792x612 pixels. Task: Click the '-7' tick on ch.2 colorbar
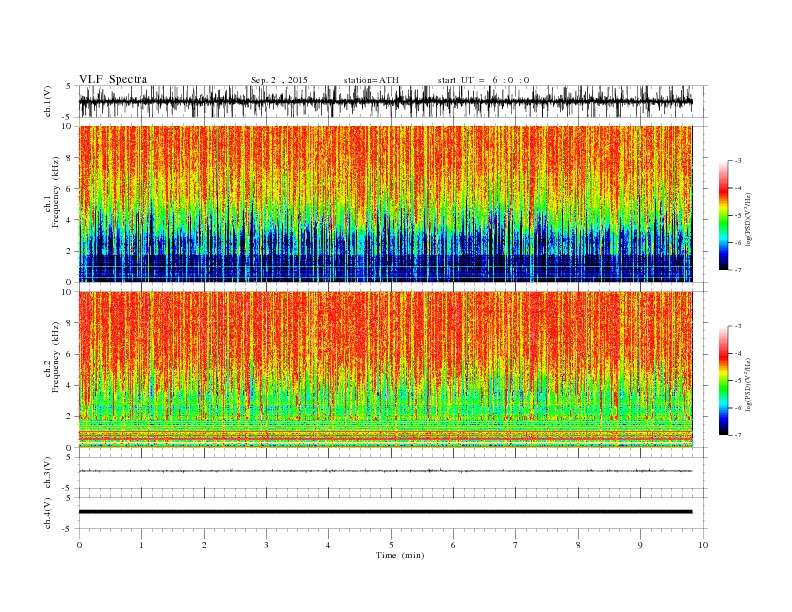click(737, 435)
